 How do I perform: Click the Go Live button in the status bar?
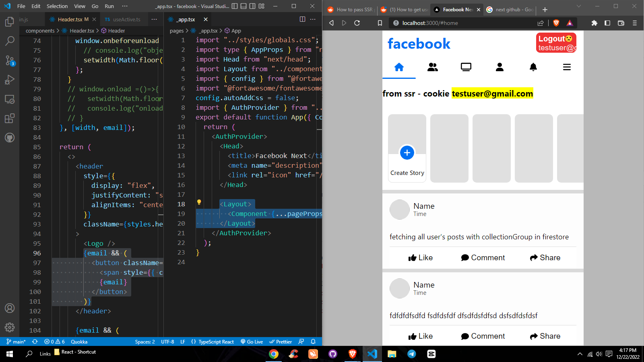(x=252, y=341)
